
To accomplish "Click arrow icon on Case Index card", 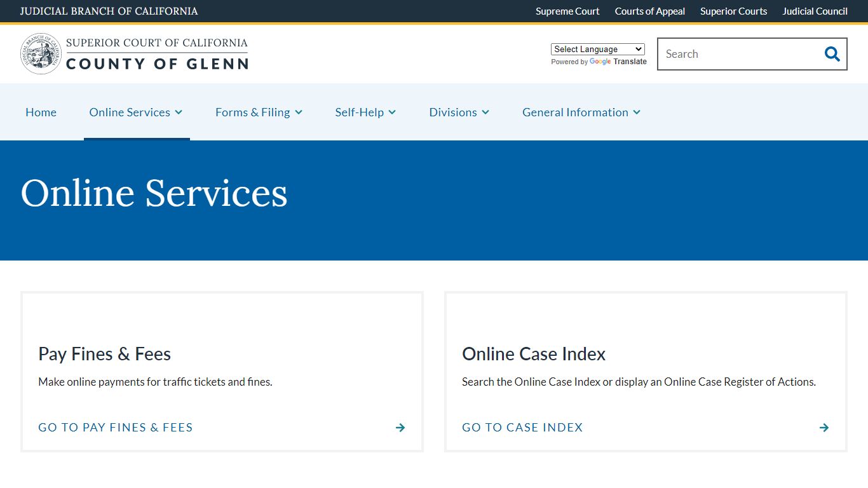I will pyautogui.click(x=824, y=428).
